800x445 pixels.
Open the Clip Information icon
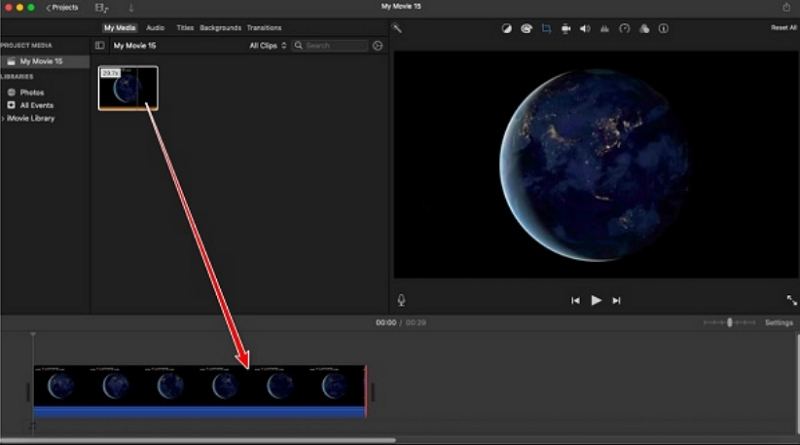click(x=664, y=29)
